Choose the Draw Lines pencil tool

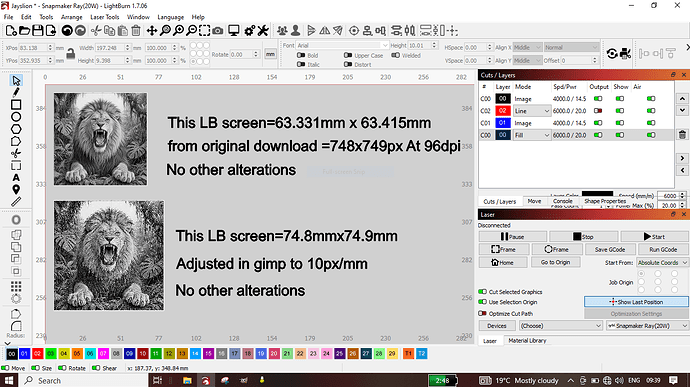tap(16, 92)
